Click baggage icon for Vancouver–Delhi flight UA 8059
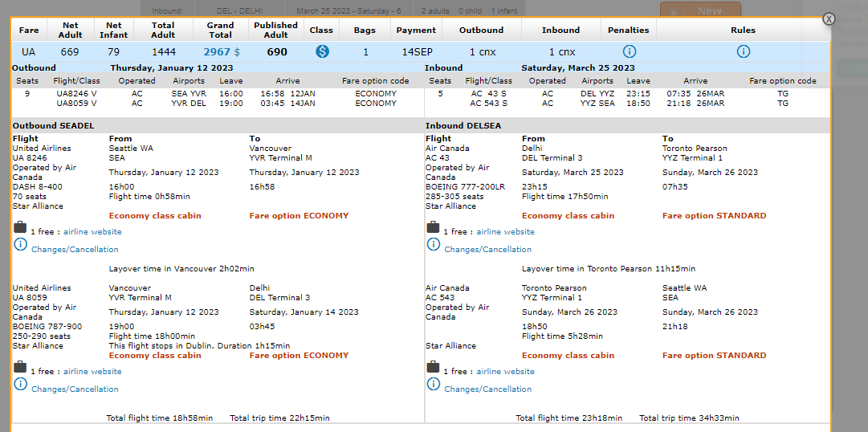The image size is (868, 432). pos(20,369)
